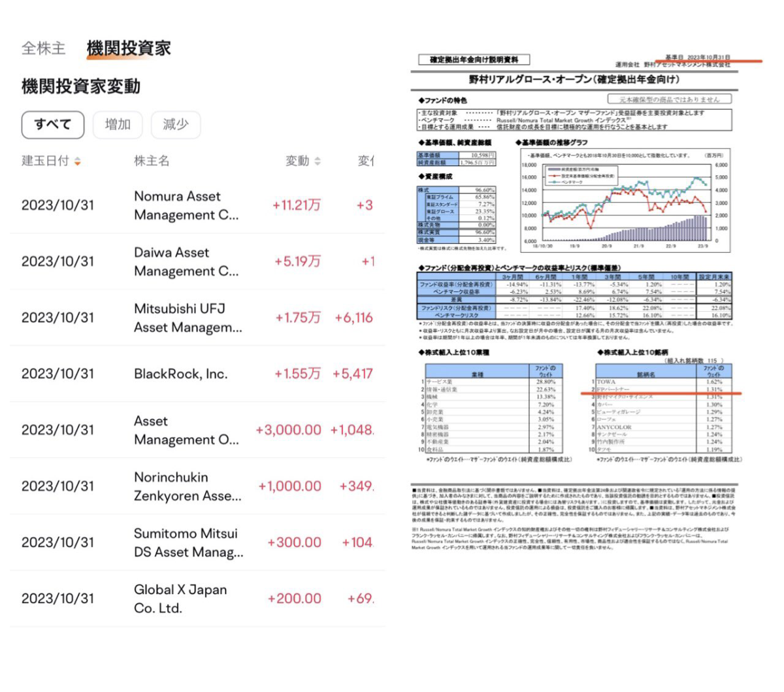Open the Daiwa Asset Management entry
The width and height of the screenshot is (784, 692).
pos(186,261)
